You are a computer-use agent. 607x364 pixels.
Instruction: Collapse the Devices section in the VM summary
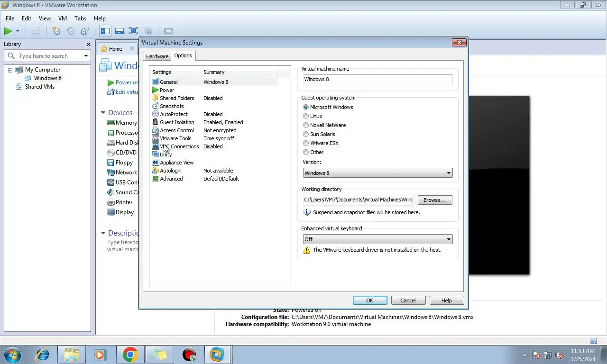pos(103,113)
